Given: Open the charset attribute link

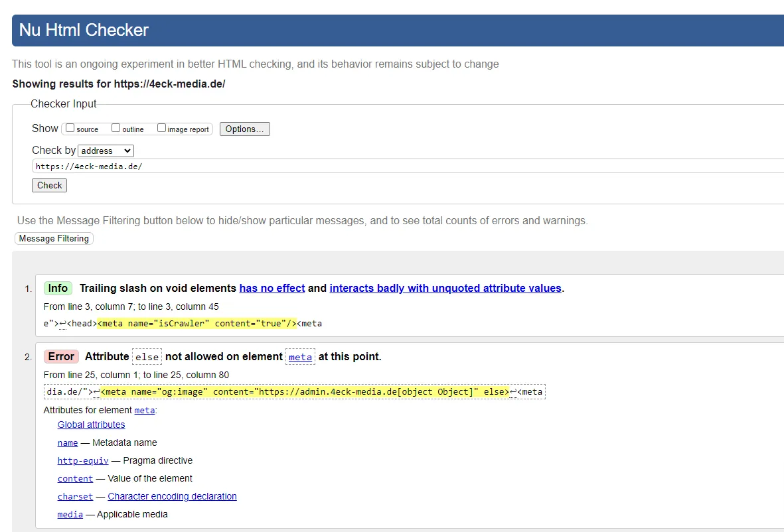Looking at the screenshot, I should tap(75, 497).
